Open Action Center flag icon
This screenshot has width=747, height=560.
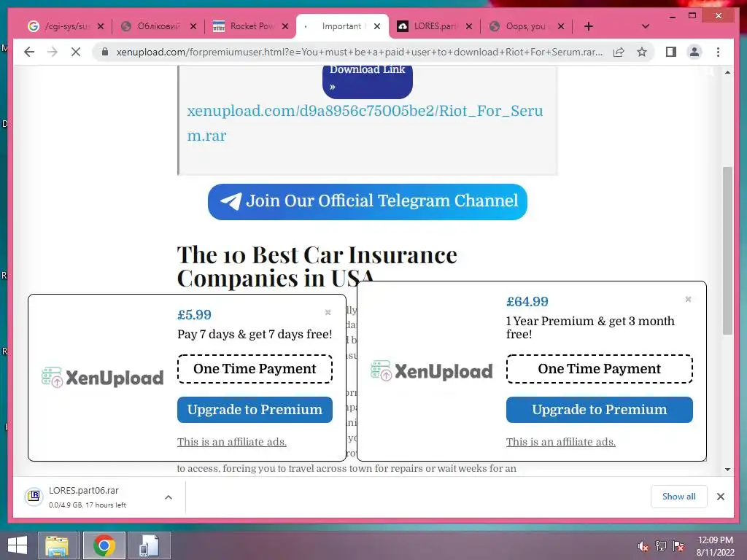pos(678,546)
